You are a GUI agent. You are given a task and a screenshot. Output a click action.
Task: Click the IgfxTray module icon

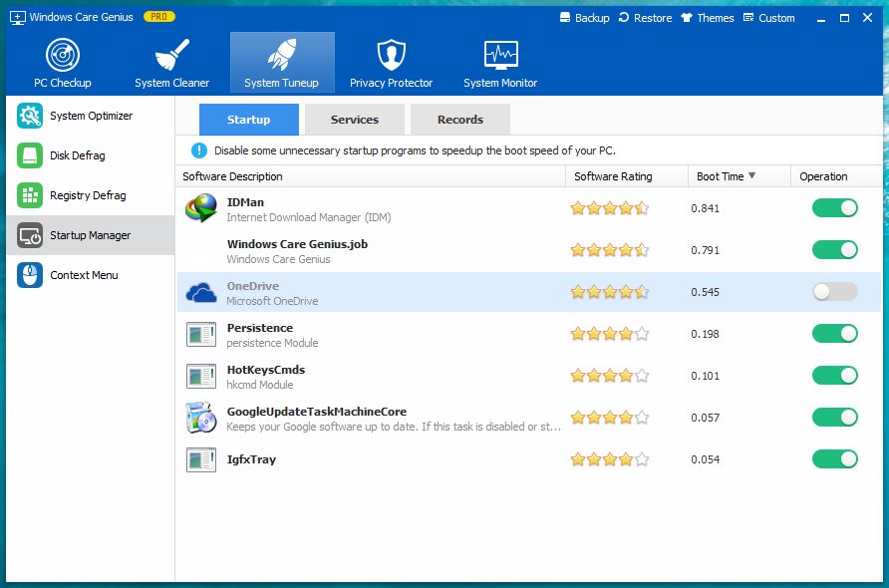[201, 459]
